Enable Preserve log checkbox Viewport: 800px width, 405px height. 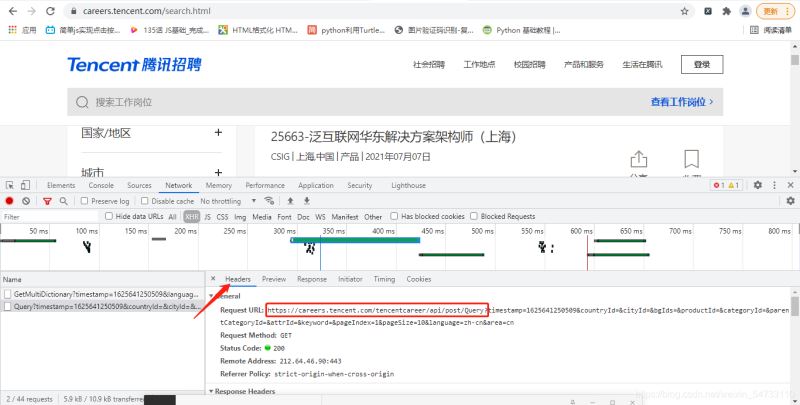point(85,201)
